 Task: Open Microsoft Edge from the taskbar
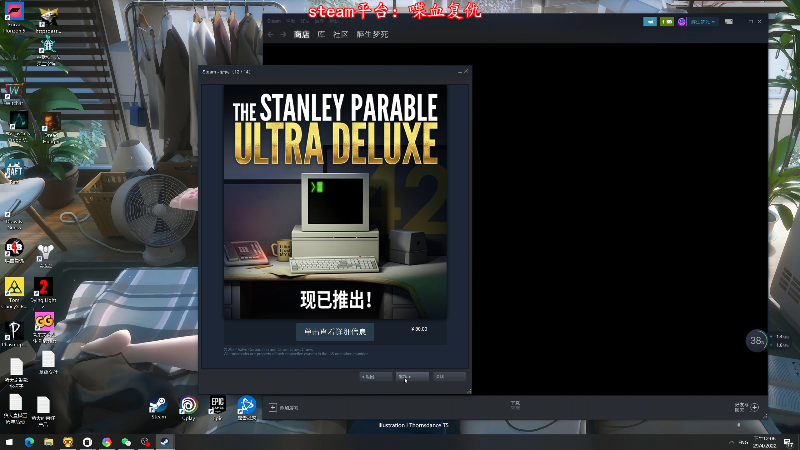(29, 442)
